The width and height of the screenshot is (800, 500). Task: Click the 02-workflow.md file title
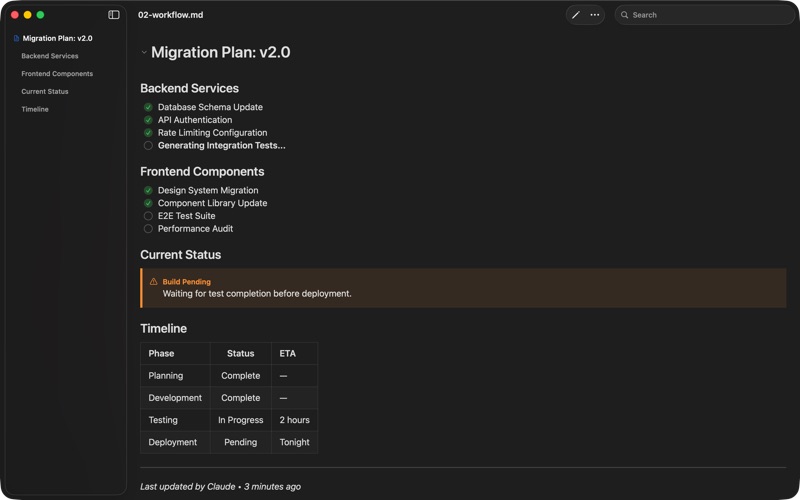[x=170, y=15]
